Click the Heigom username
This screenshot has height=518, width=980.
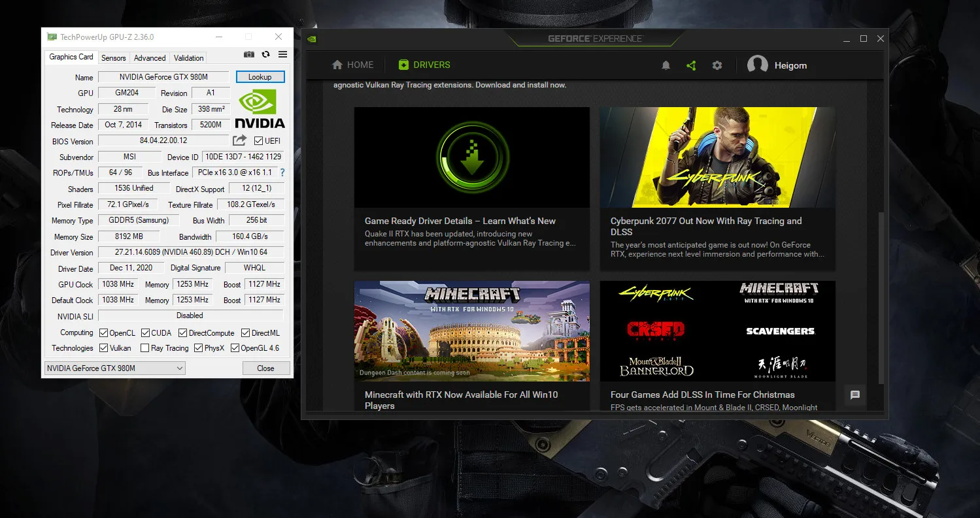click(x=790, y=65)
